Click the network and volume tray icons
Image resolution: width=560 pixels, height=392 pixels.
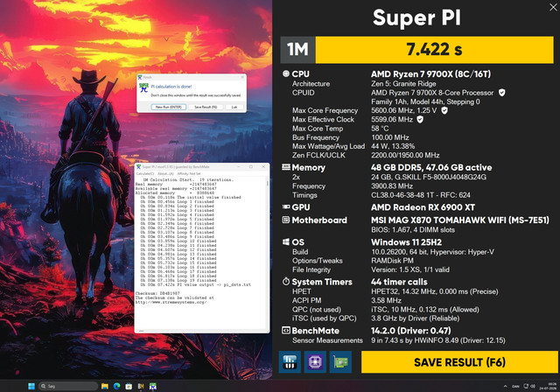(x=529, y=386)
